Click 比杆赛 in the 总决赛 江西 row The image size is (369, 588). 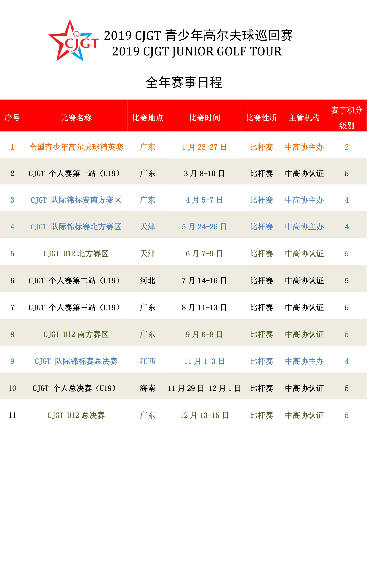coord(262,361)
